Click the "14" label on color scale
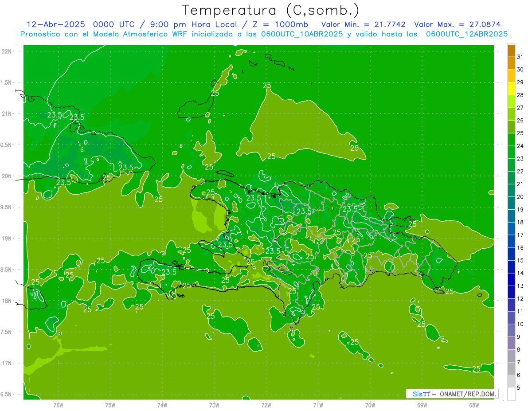 pos(520,273)
